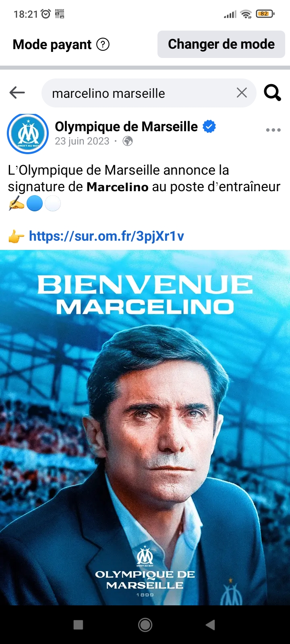Open Olympique de Marseille profile picture
290x644 pixels.
pyautogui.click(x=28, y=134)
